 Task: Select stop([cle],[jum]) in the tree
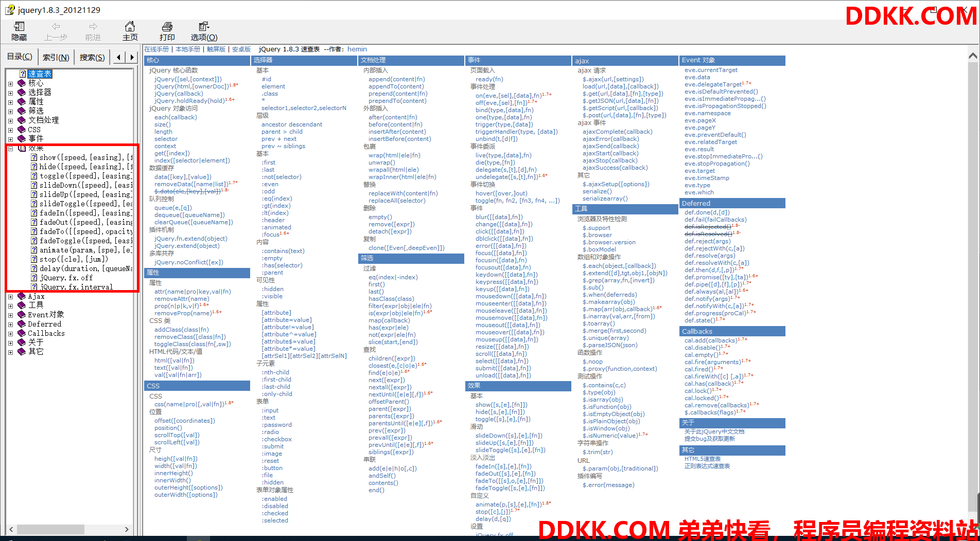(74, 259)
